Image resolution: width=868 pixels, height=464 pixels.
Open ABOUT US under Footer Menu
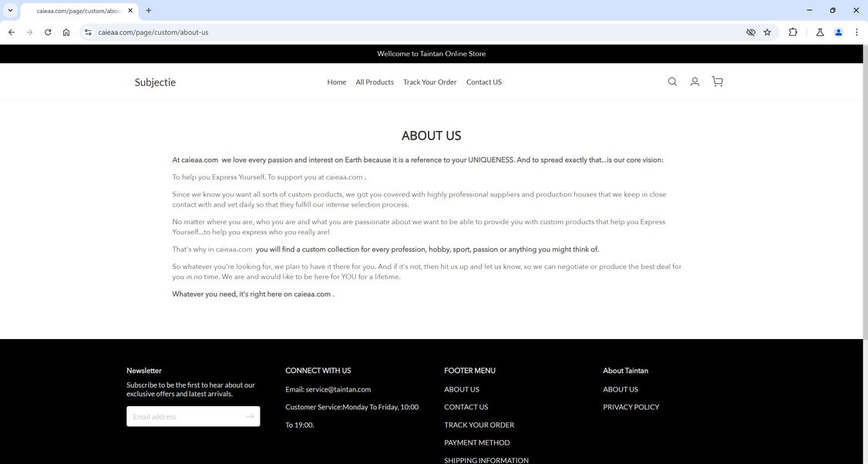tap(462, 389)
